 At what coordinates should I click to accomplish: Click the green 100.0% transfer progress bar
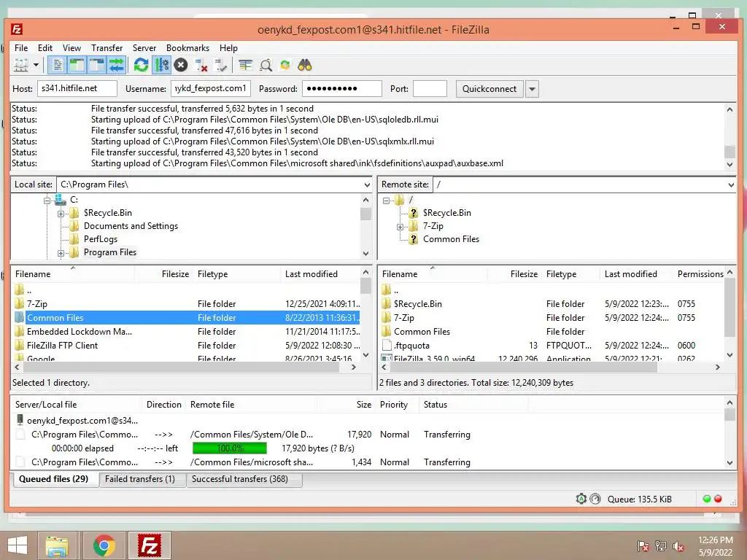pos(230,448)
